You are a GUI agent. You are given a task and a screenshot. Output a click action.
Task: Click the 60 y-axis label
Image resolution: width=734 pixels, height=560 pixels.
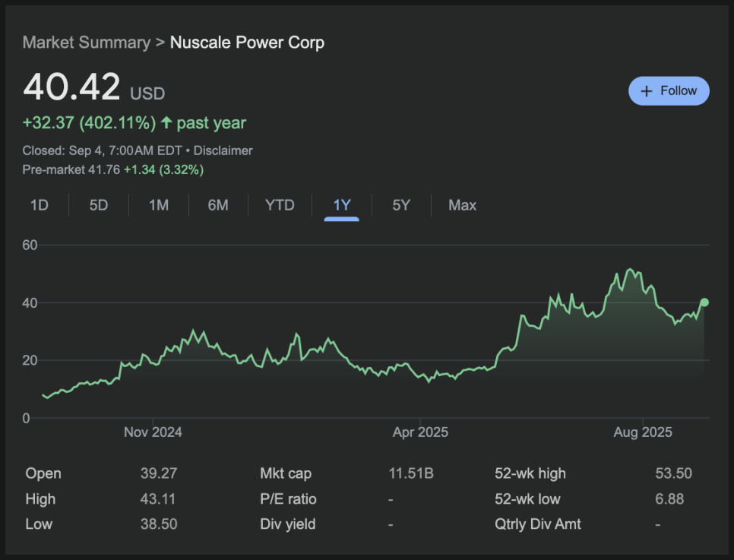point(30,245)
